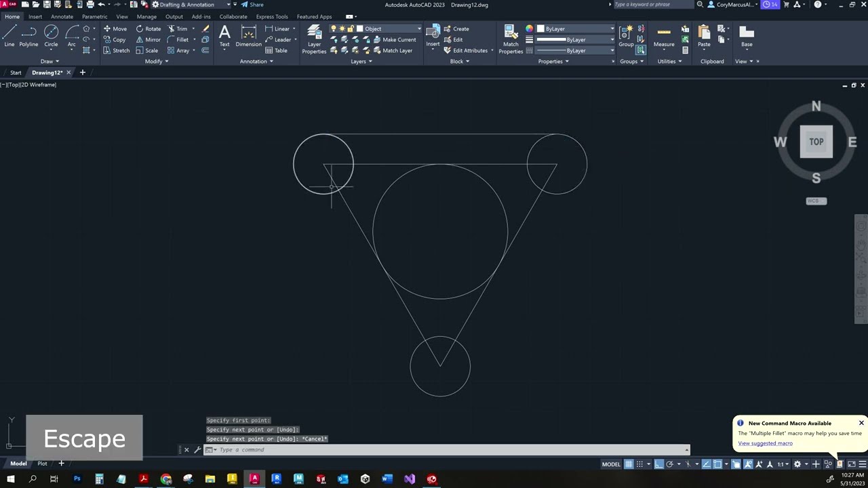The image size is (868, 488).
Task: Open the Manage ribbon tab
Action: pos(146,16)
